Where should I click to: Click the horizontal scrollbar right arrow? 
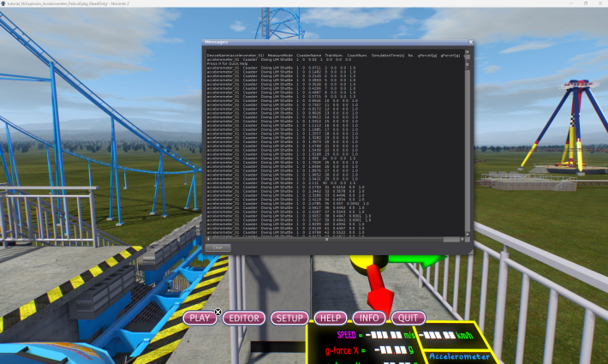point(462,239)
